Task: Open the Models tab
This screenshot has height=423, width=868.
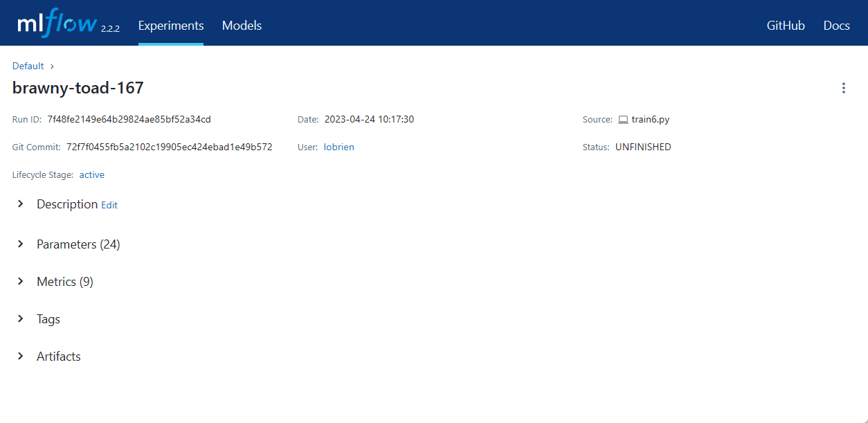Action: 242,26
